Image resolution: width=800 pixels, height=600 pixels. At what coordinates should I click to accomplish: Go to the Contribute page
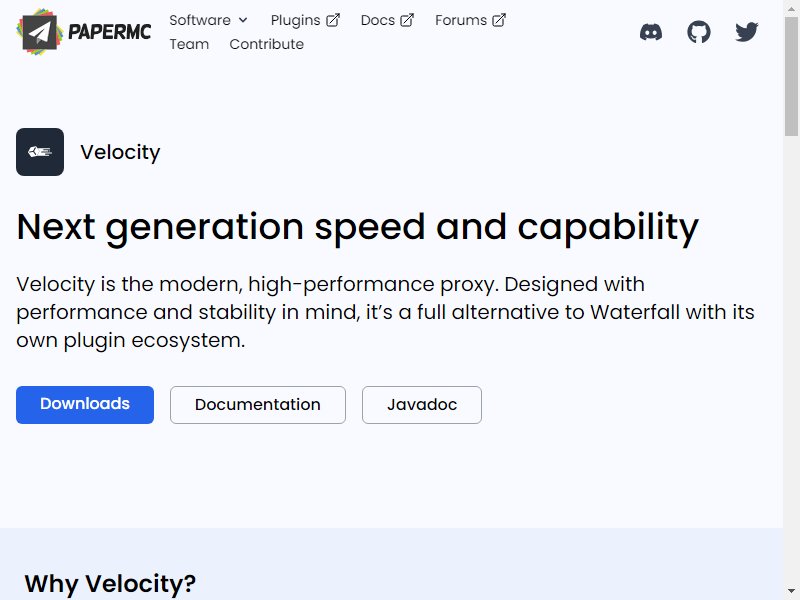pos(266,44)
